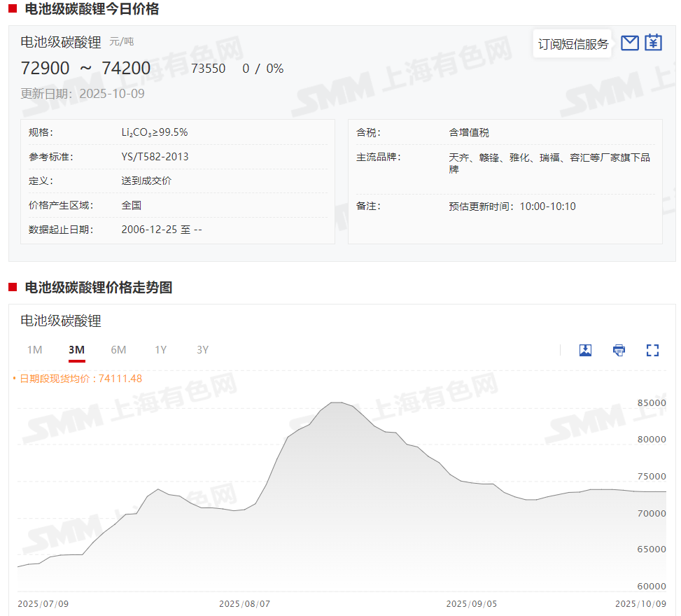
Task: Click the 72900 ~ 74200 price range
Action: 86,68
